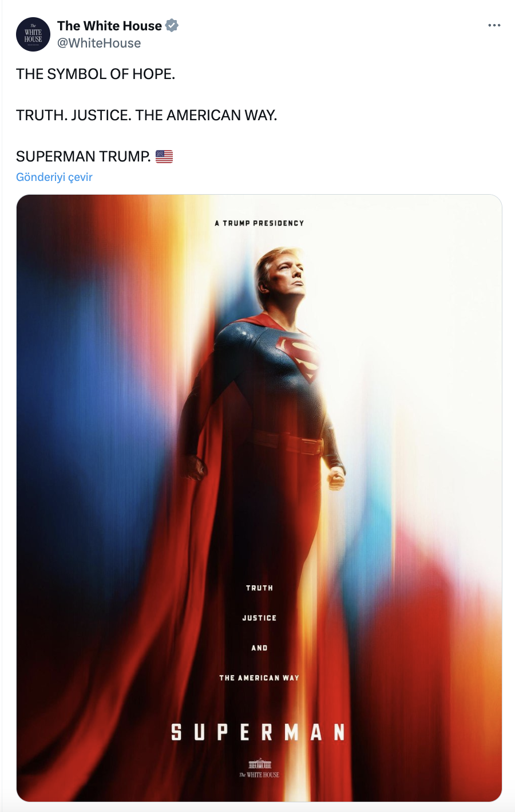
Task: Click the American flag emoji
Action: 164,156
